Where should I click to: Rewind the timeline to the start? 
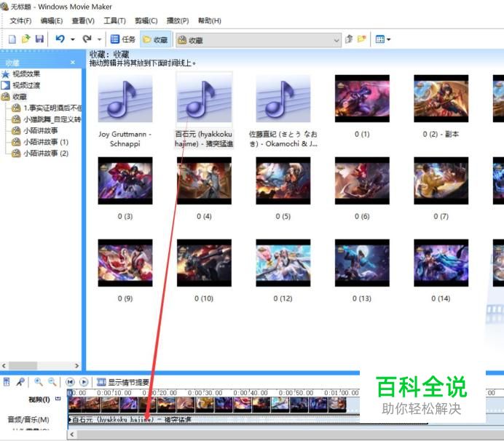[x=70, y=382]
